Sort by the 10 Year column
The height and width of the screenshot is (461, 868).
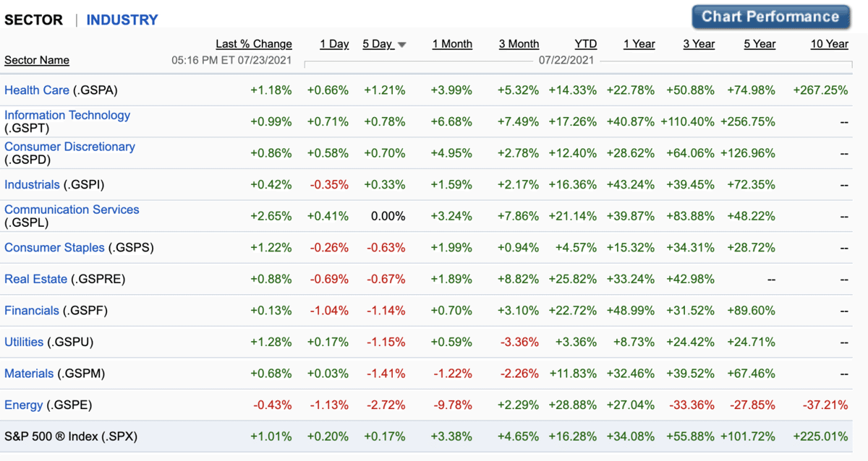(x=829, y=44)
